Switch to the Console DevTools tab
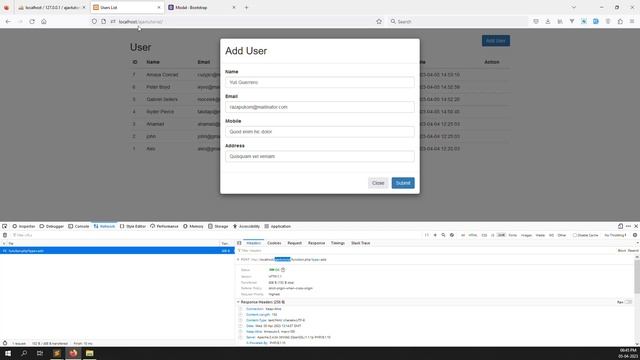Image resolution: width=640 pixels, height=360 pixels. (x=78, y=226)
